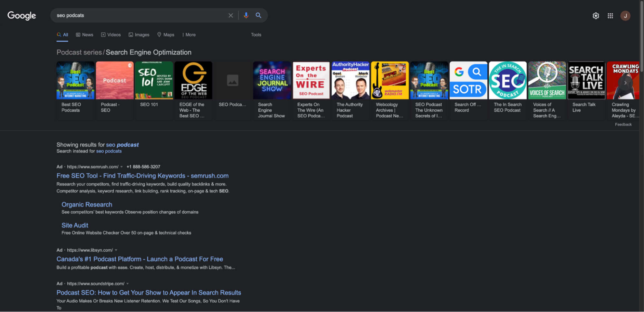Open the Free SEO Tool semrush ad
The width and height of the screenshot is (644, 312).
[x=142, y=176]
